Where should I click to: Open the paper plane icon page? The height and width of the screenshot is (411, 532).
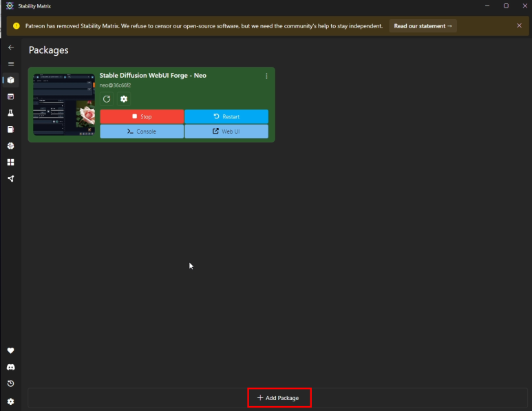coord(11,178)
